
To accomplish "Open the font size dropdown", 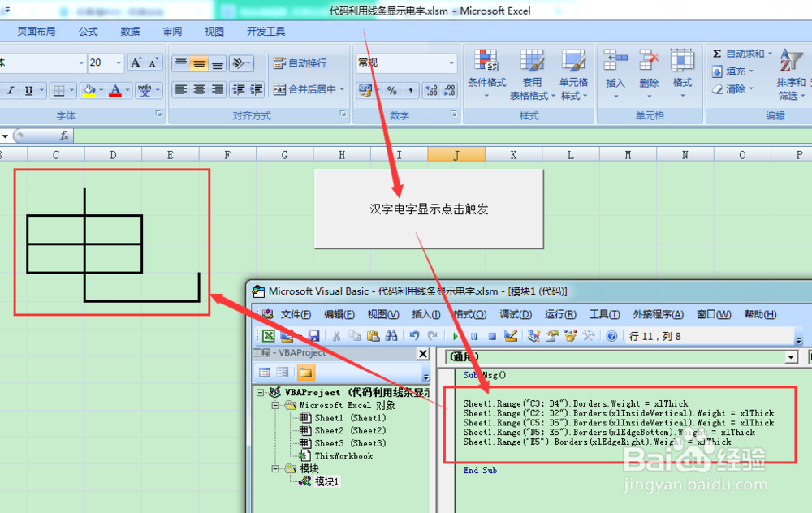I will [x=118, y=63].
